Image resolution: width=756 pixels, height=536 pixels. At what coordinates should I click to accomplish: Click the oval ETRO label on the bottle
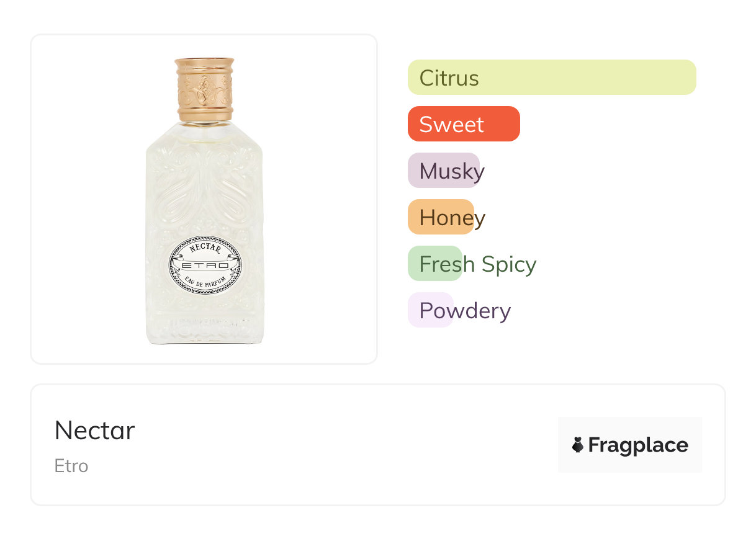tap(205, 266)
